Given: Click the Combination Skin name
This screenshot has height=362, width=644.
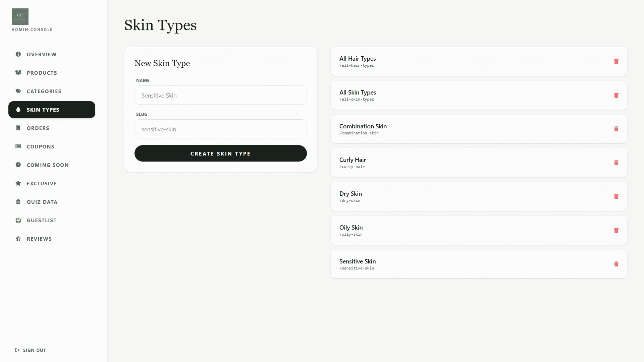Looking at the screenshot, I should pos(363,126).
